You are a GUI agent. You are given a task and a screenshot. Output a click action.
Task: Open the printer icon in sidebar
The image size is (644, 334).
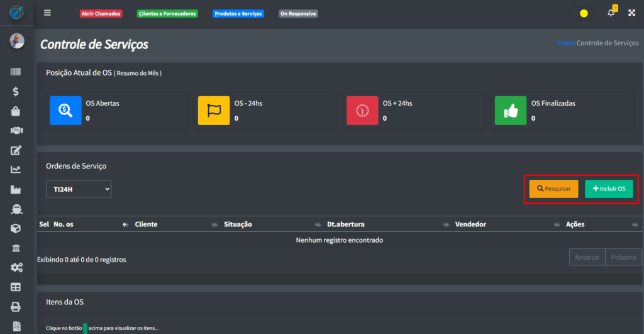pyautogui.click(x=16, y=307)
